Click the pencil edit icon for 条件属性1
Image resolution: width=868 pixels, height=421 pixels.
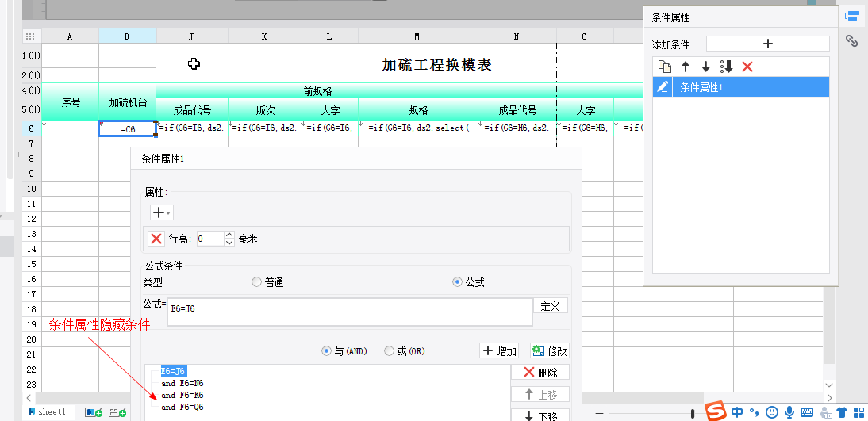point(663,87)
